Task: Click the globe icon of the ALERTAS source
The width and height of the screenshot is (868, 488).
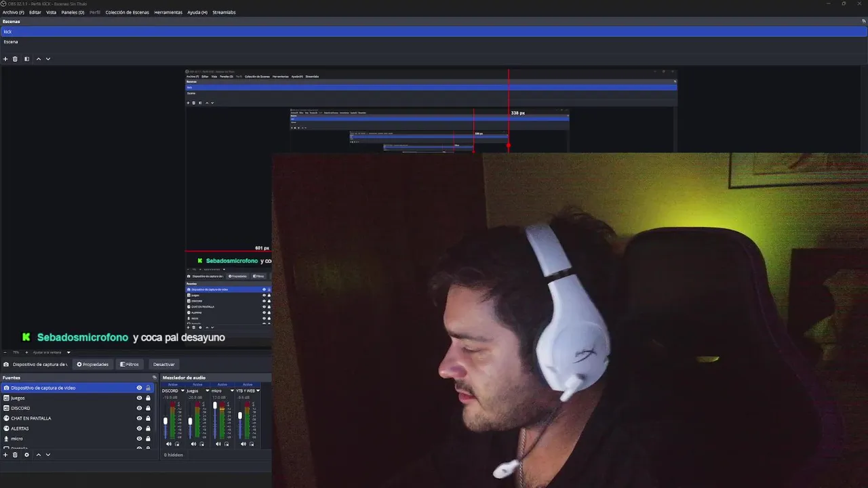Action: [7, 428]
